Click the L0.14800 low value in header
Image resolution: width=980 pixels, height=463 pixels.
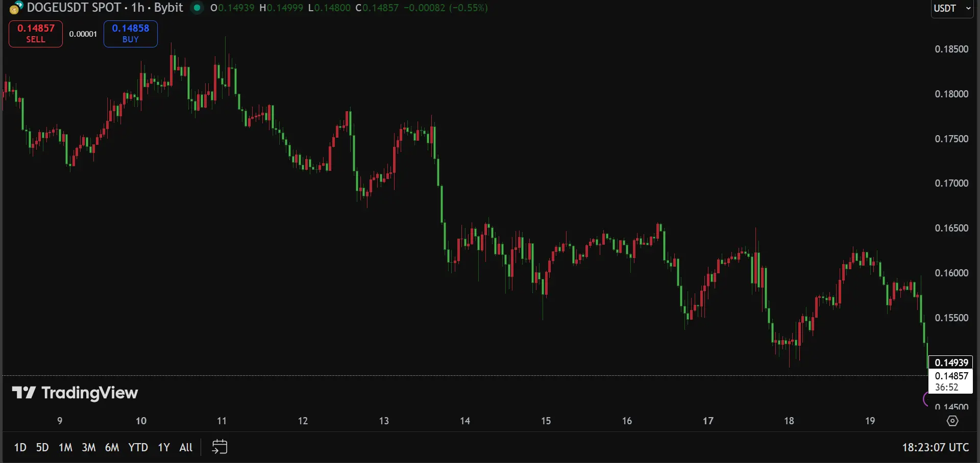coord(329,8)
